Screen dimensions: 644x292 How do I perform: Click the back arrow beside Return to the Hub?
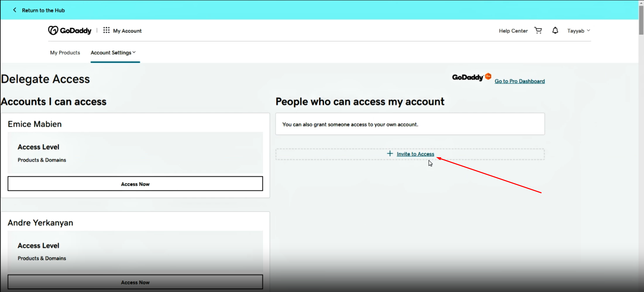coord(14,10)
